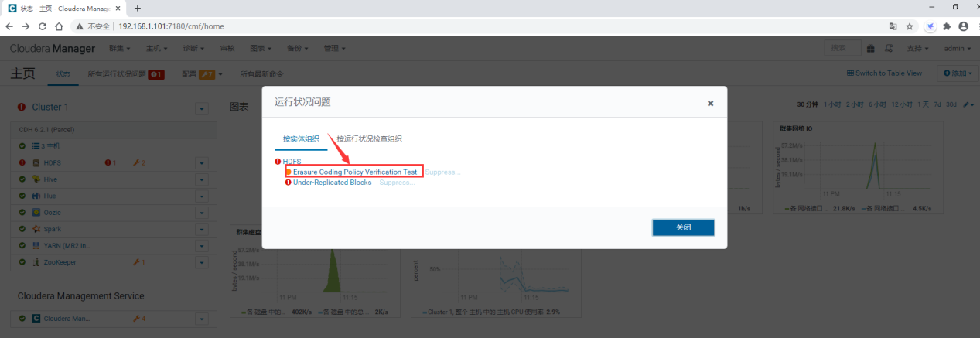Open the 诊断 menu in navigation bar
980x338 pixels.
[x=194, y=48]
